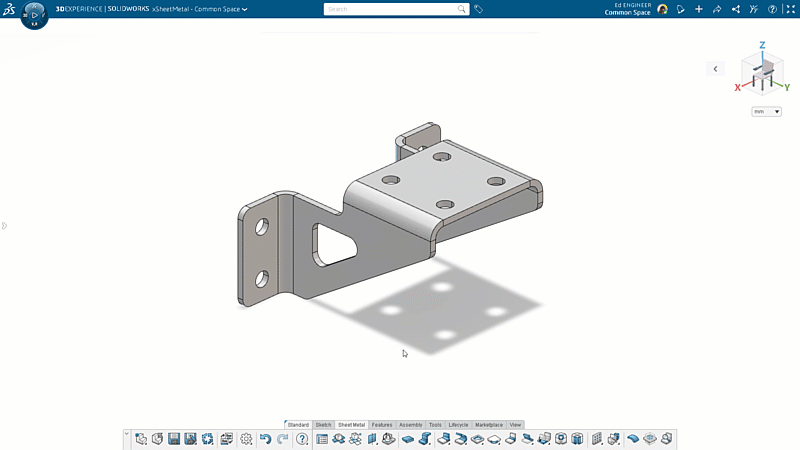Click the Share arrow icon in header
Screen dimensions: 800x450
click(x=717, y=9)
